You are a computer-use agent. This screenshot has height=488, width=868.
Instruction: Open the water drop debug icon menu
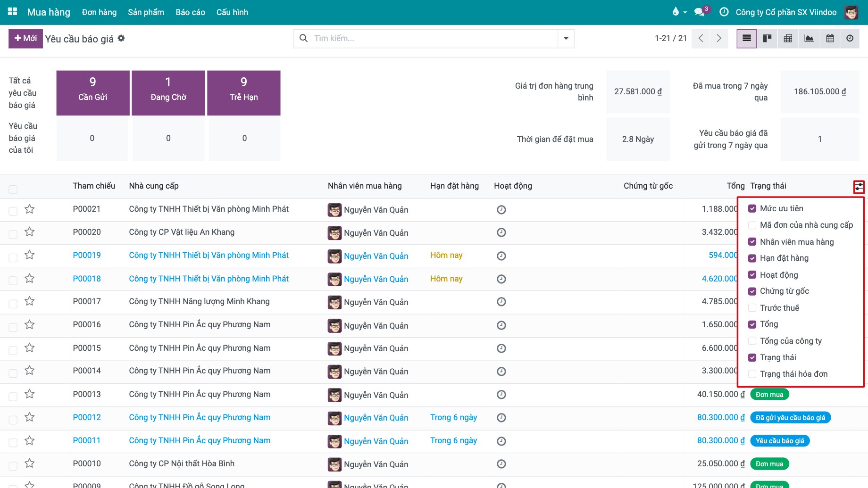(679, 12)
